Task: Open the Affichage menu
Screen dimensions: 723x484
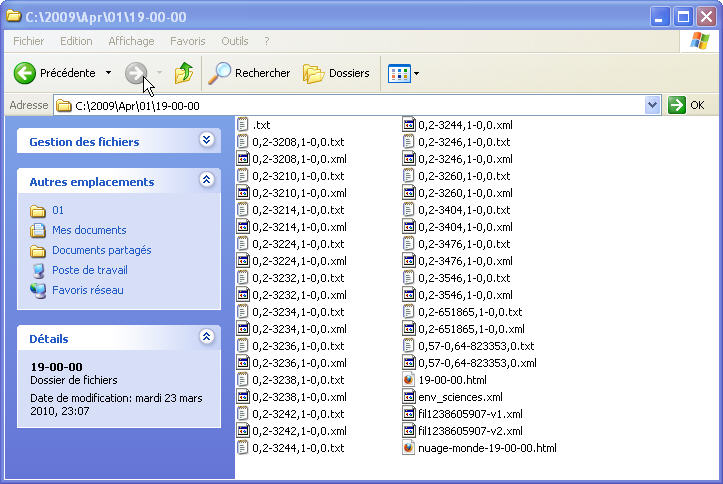Action: [131, 41]
